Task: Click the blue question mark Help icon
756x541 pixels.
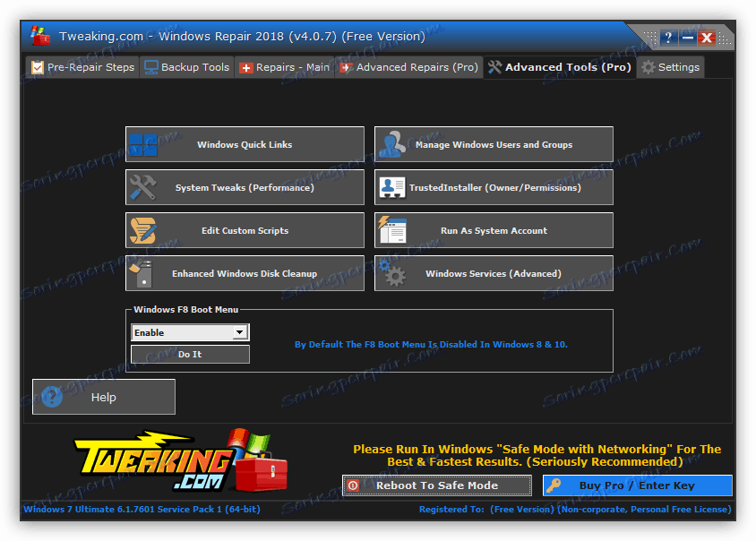Action: click(52, 397)
